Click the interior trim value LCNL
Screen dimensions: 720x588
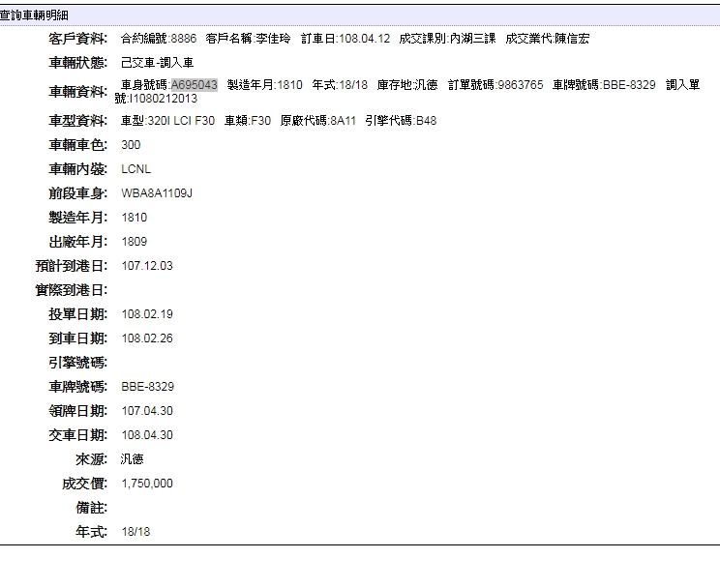135,169
